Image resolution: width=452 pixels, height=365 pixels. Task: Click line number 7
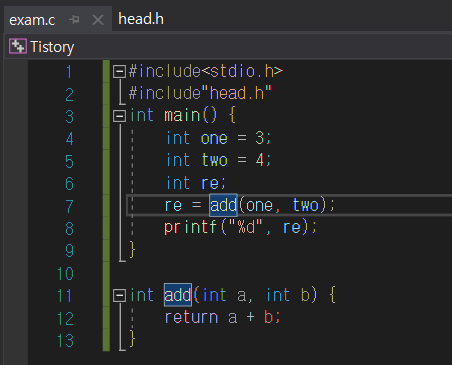[x=69, y=206]
